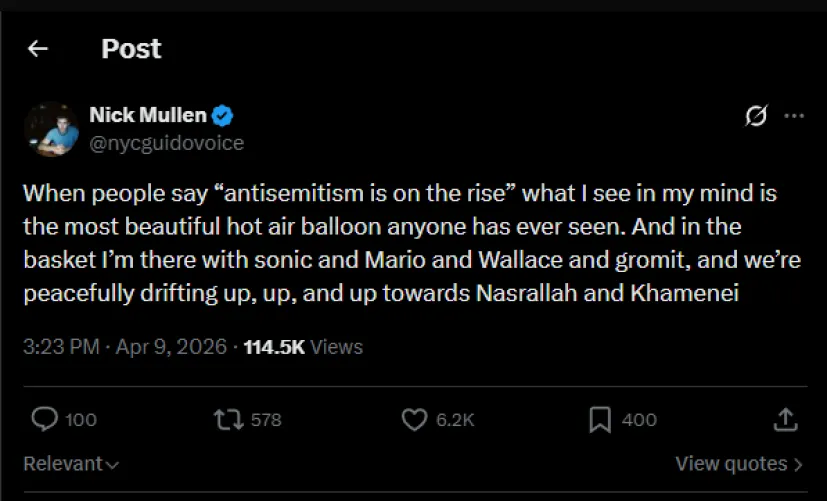
Task: Click the @nycguidovoice handle
Action: 166,143
